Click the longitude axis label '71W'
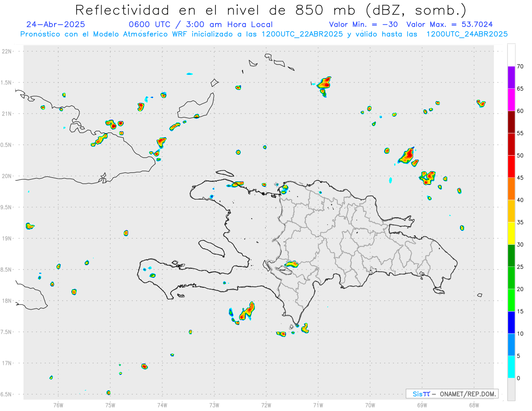Image resolution: width=532 pixels, height=411 pixels. [318, 405]
